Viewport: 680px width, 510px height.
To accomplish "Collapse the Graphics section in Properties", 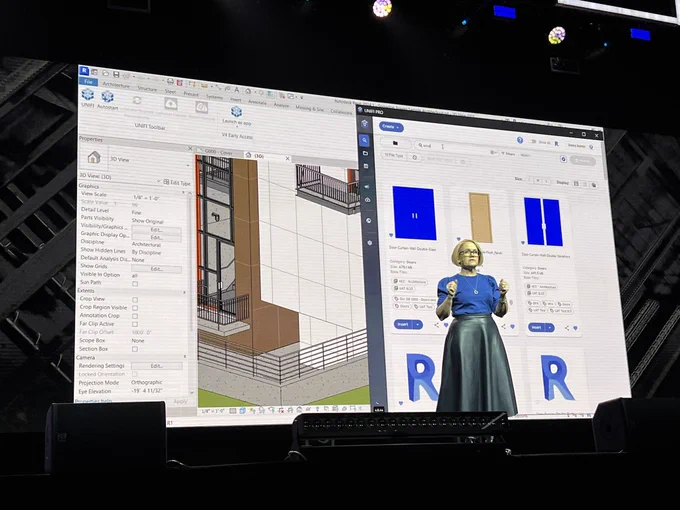I will 183,191.
